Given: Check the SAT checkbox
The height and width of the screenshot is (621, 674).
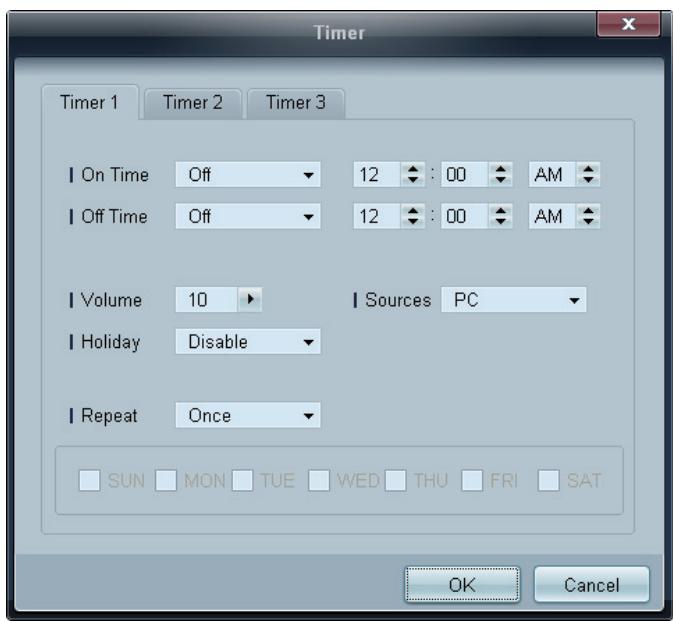Looking at the screenshot, I should (548, 480).
